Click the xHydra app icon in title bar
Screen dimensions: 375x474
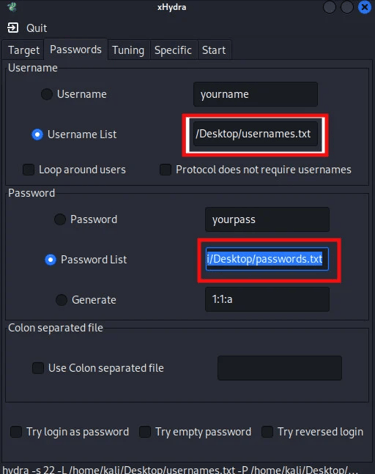pyautogui.click(x=12, y=7)
